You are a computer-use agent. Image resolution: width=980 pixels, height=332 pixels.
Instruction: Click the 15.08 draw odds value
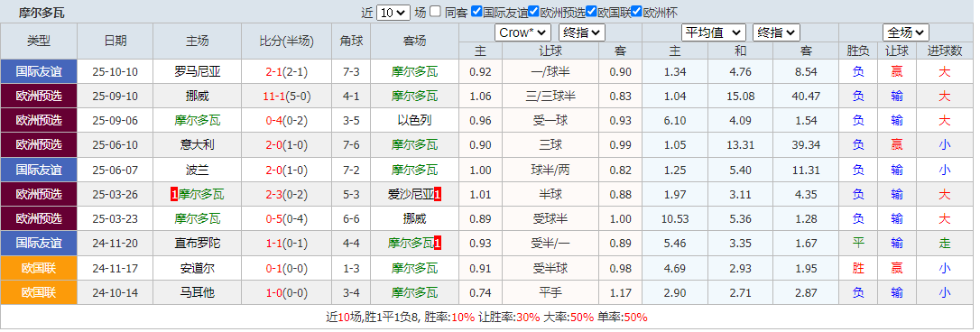(741, 97)
